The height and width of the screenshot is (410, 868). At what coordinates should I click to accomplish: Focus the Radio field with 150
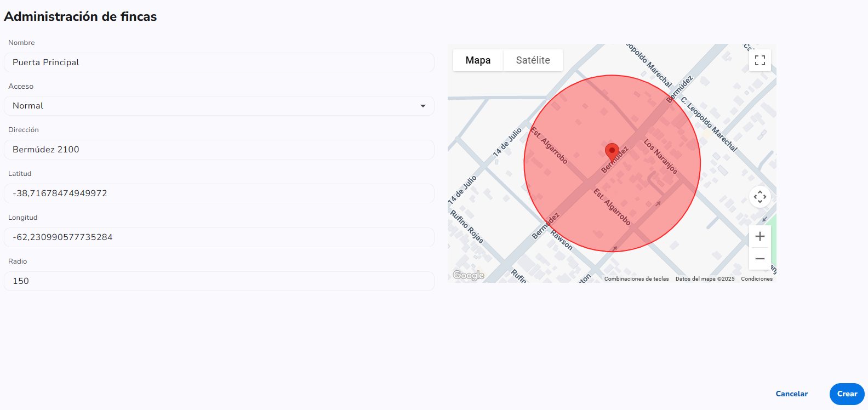219,281
